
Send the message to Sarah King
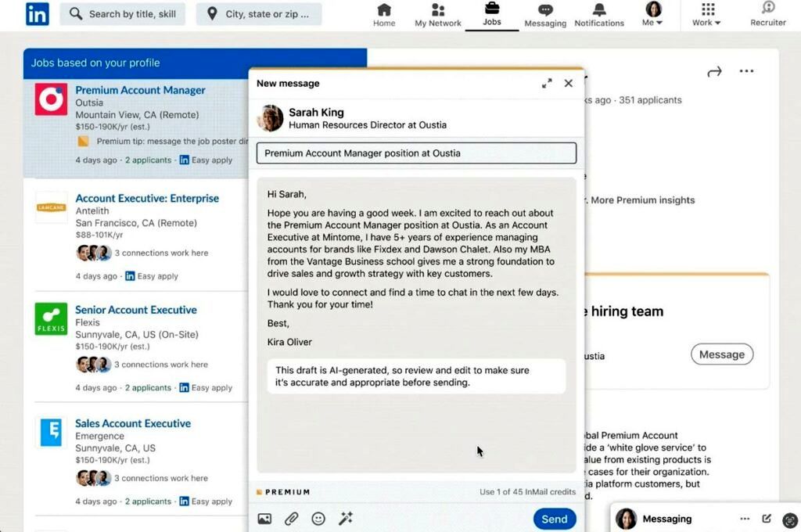tap(555, 519)
